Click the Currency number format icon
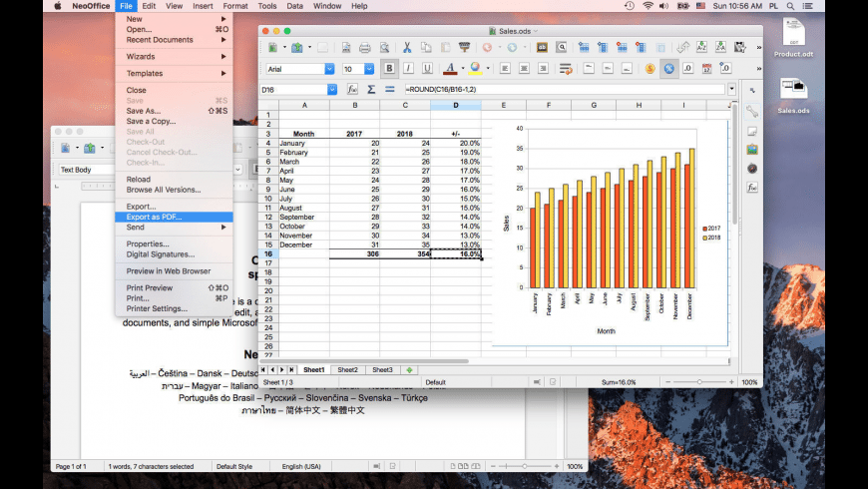The width and height of the screenshot is (868, 489). [x=650, y=69]
